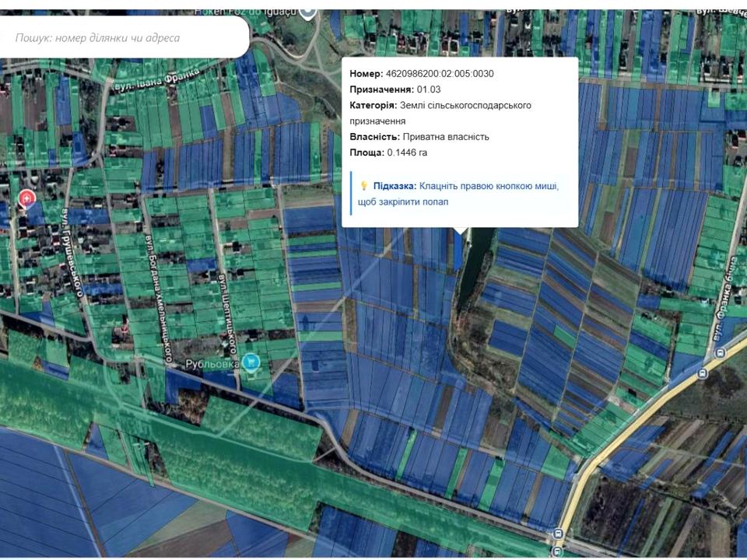Click the Площа 0.1446 га line
This screenshot has width=747, height=560.
point(388,152)
